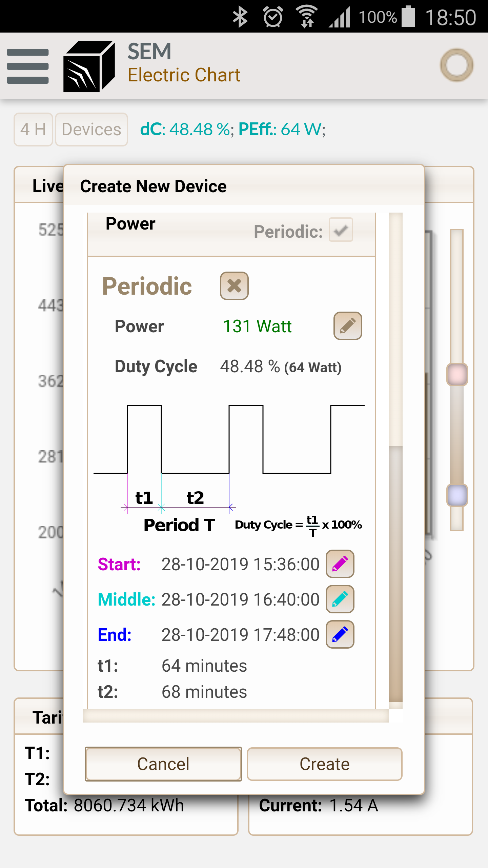This screenshot has width=488, height=868.
Task: Click the lavender lower slider handle
Action: pos(457,495)
